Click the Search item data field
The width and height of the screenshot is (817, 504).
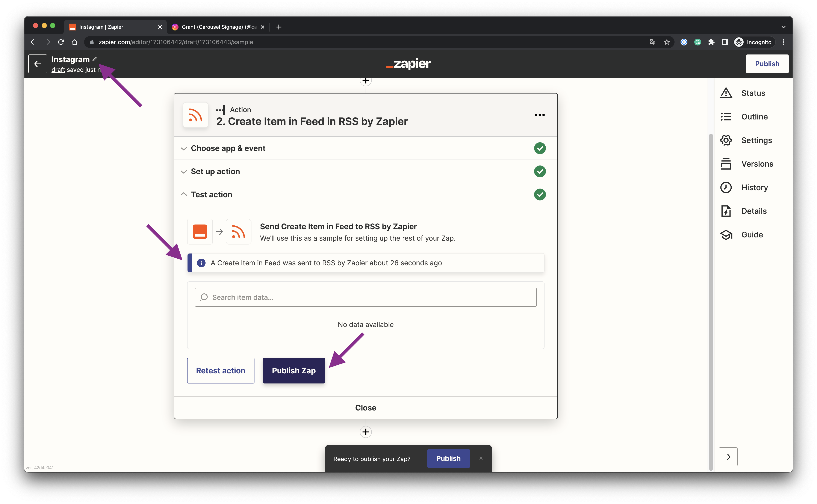click(x=365, y=297)
